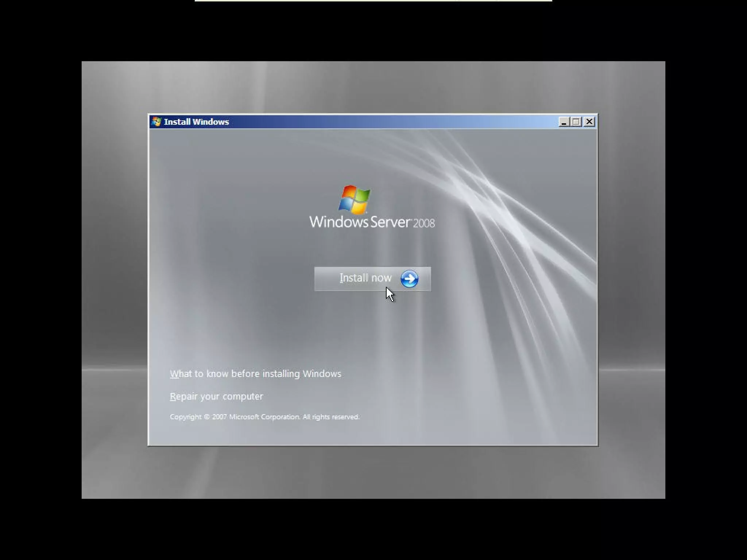Click the light strip at top of screen

tap(373, 1)
